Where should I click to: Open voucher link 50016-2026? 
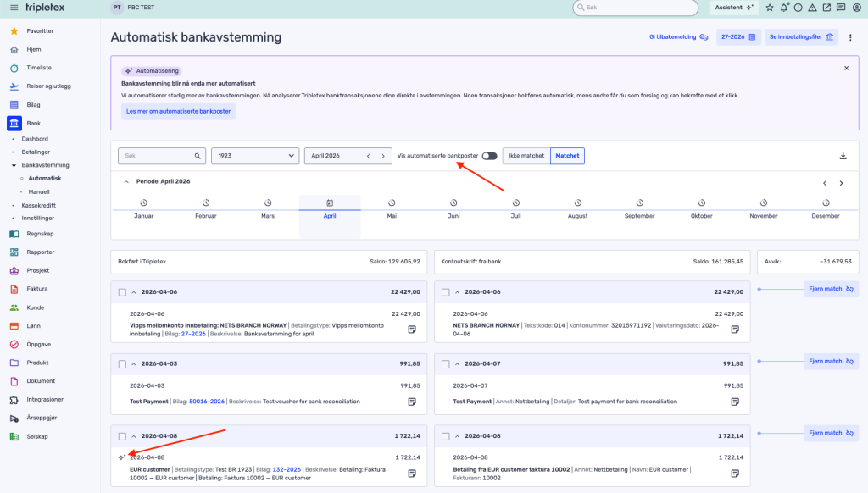(x=206, y=401)
